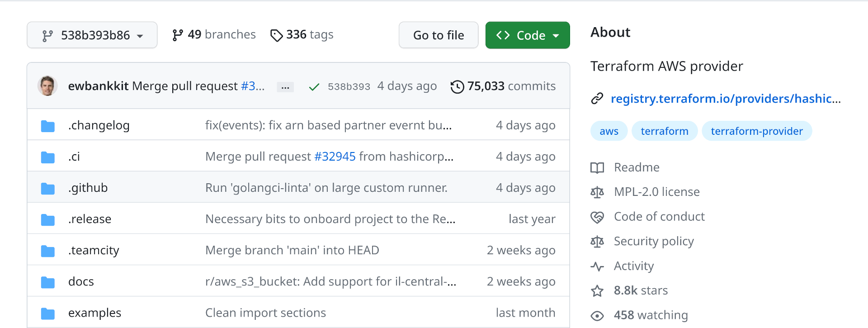
Task: Select the terraform-provider topic tag
Action: point(757,131)
